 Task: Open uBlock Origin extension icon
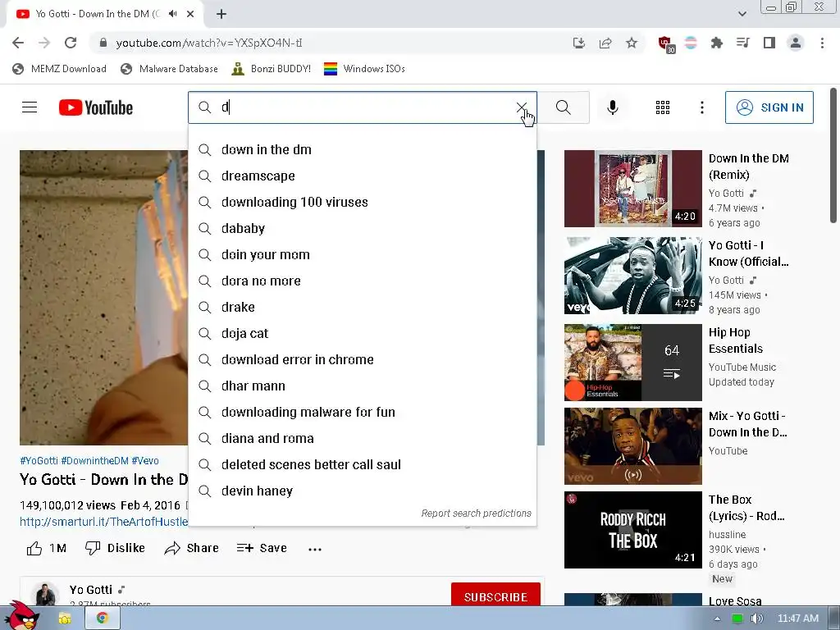[x=666, y=44]
